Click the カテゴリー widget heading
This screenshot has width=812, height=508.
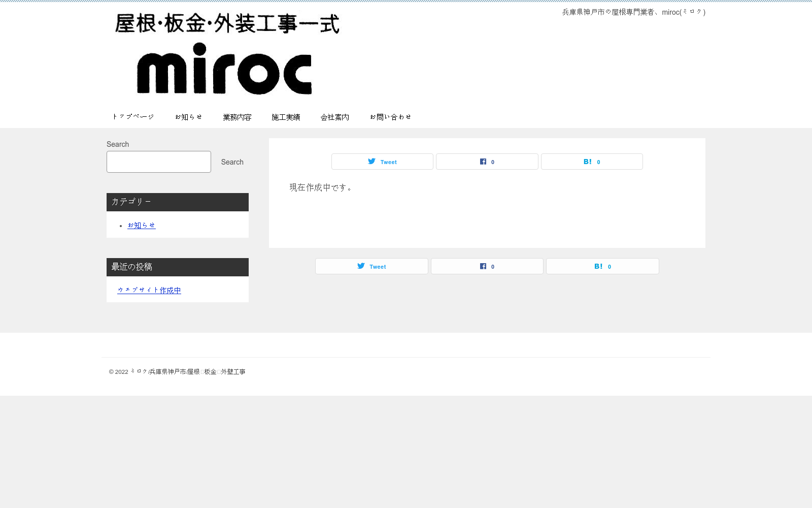click(178, 202)
